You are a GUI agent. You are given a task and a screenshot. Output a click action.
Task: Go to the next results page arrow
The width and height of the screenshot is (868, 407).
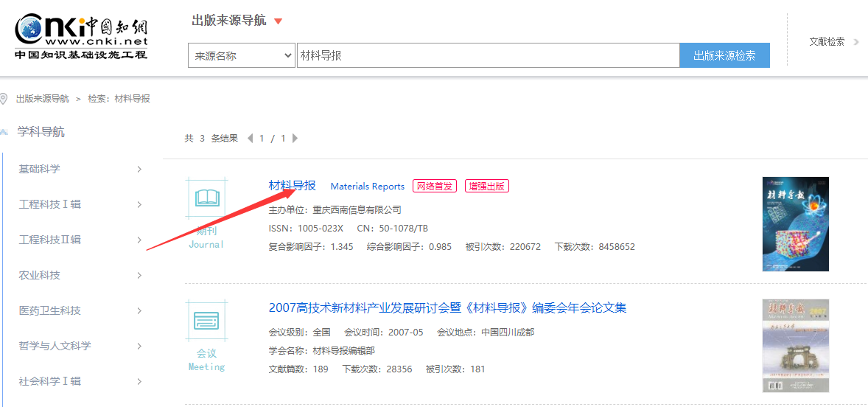[295, 139]
